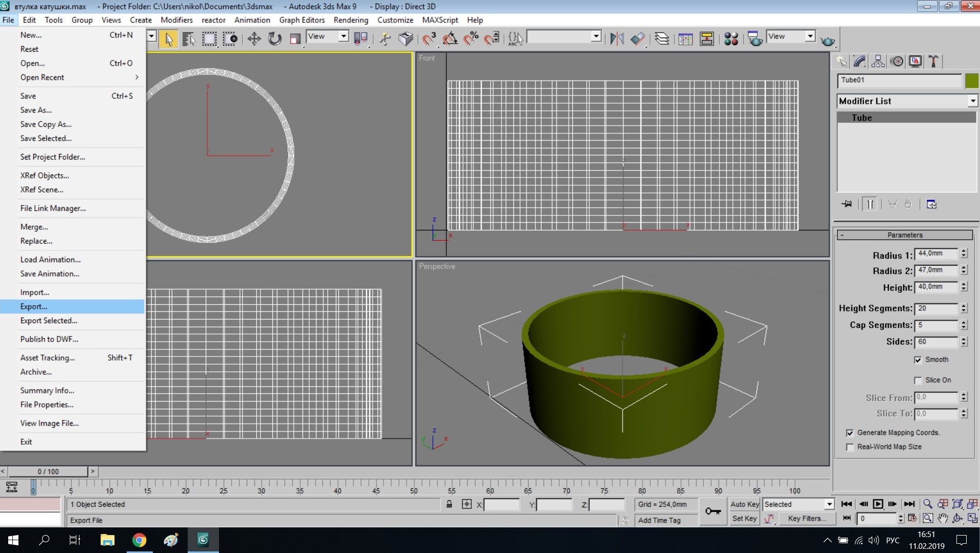Expand the Modifier List dropdown
Image resolution: width=980 pixels, height=553 pixels.
972,101
